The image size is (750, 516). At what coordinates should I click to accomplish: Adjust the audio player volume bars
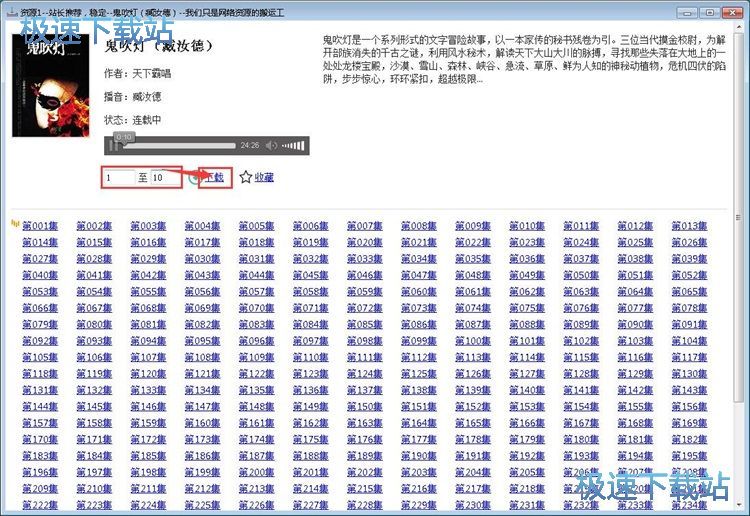tap(293, 145)
